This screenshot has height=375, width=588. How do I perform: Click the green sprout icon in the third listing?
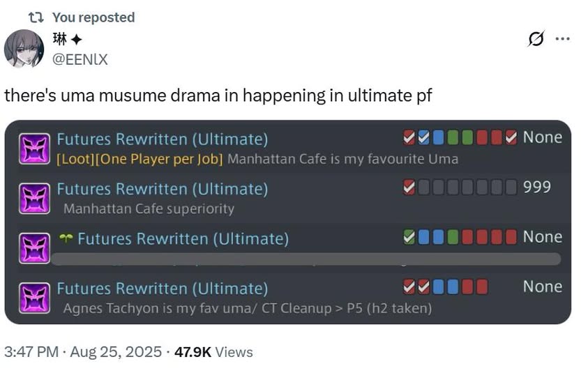pyautogui.click(x=66, y=238)
